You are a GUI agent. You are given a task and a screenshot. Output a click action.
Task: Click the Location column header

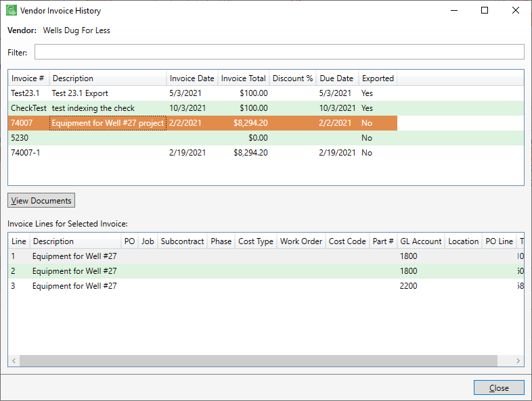464,241
